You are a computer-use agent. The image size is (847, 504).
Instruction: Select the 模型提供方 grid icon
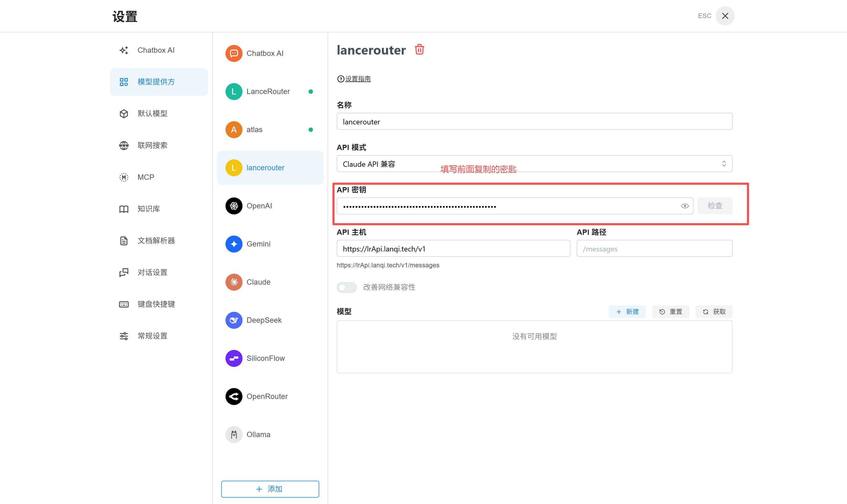pos(124,82)
